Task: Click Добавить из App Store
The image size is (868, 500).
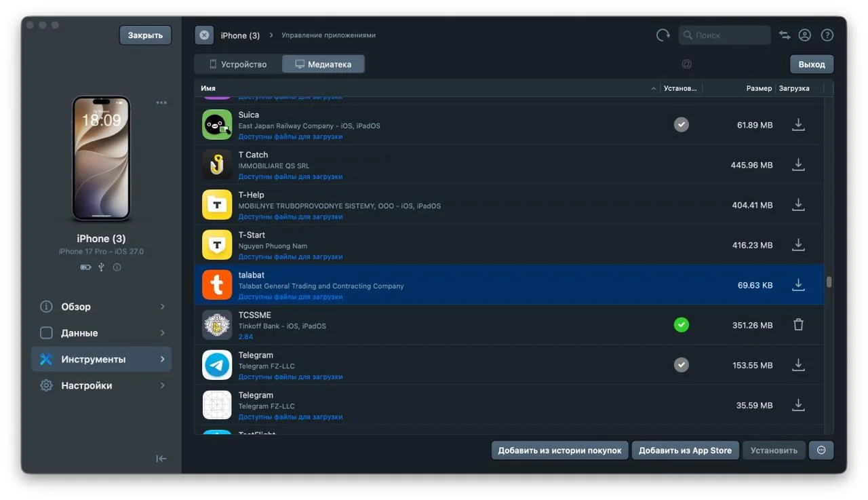Action: pos(685,450)
